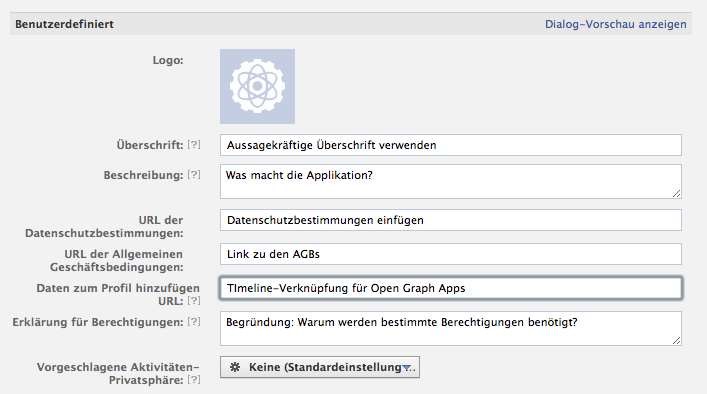Image resolution: width=707 pixels, height=394 pixels.
Task: Focus the Überschrift text field
Action: pos(451,145)
